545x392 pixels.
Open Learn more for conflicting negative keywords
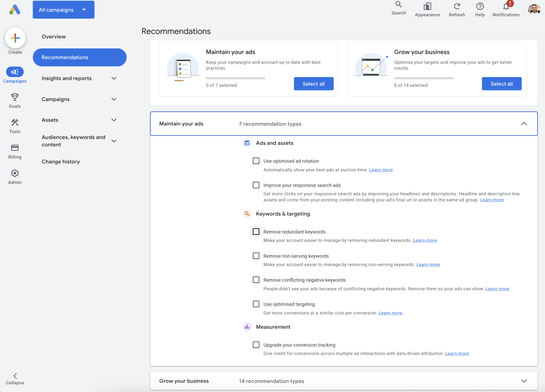pyautogui.click(x=497, y=289)
